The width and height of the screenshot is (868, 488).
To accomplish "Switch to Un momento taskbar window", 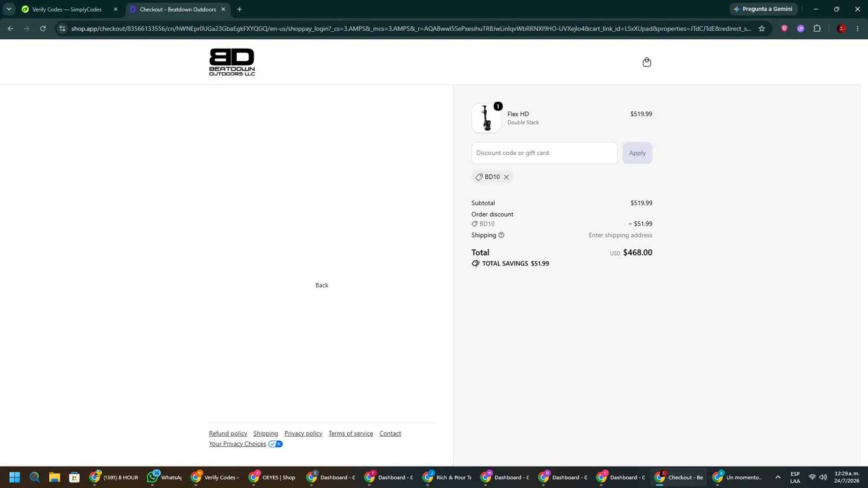I will pyautogui.click(x=736, y=477).
